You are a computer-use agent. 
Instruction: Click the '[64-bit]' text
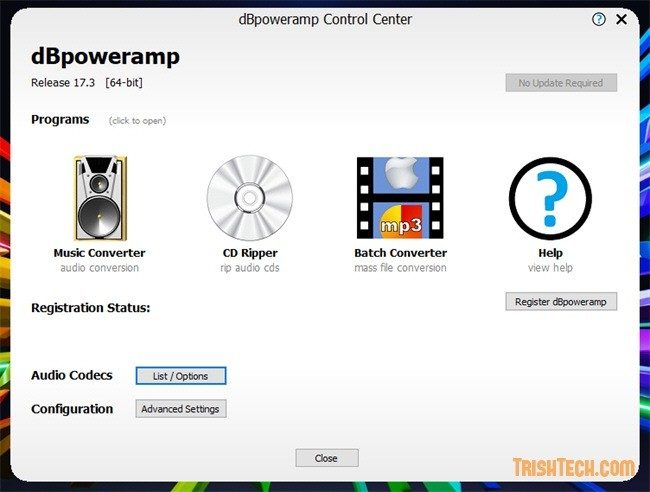point(124,83)
